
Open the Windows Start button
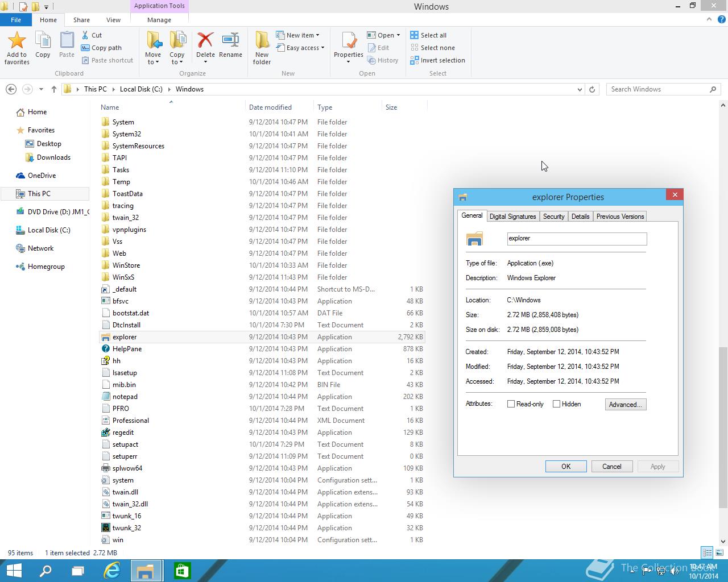pos(14,571)
